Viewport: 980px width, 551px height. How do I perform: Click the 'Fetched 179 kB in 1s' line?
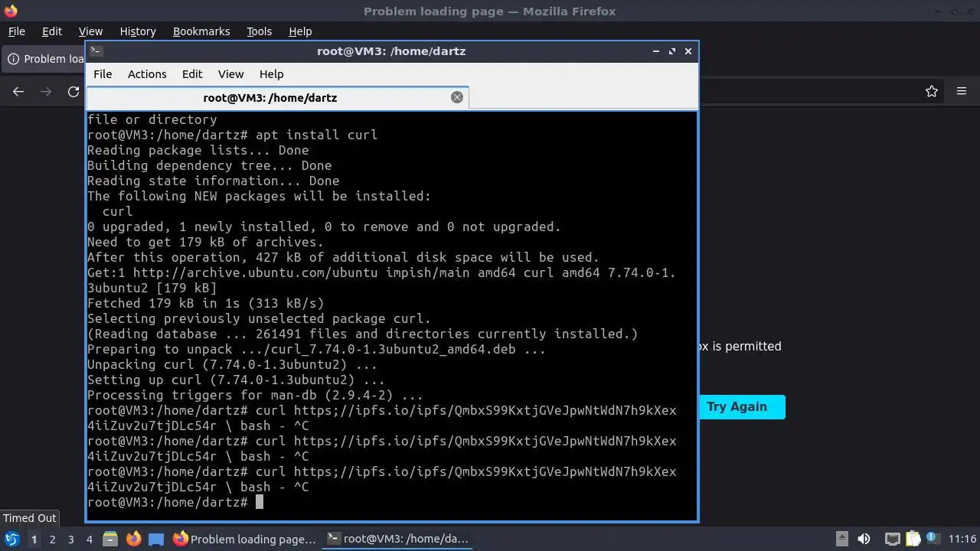click(206, 303)
